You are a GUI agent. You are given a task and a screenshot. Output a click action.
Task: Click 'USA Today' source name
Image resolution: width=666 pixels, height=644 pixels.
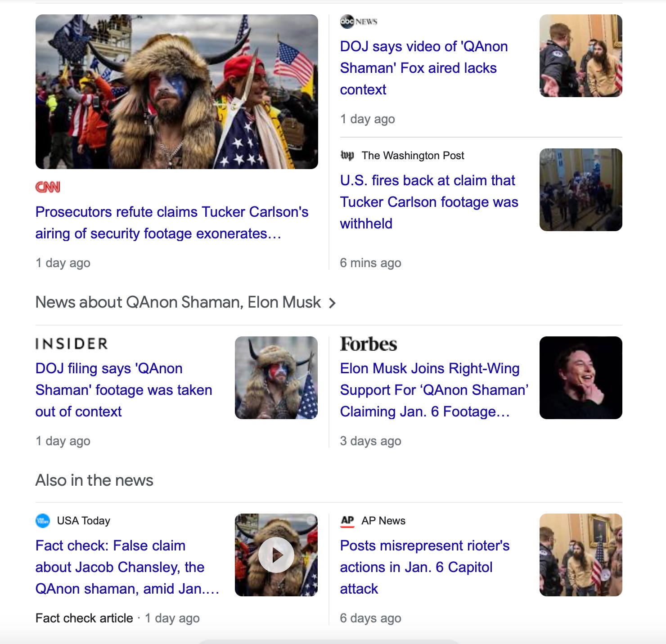click(84, 521)
